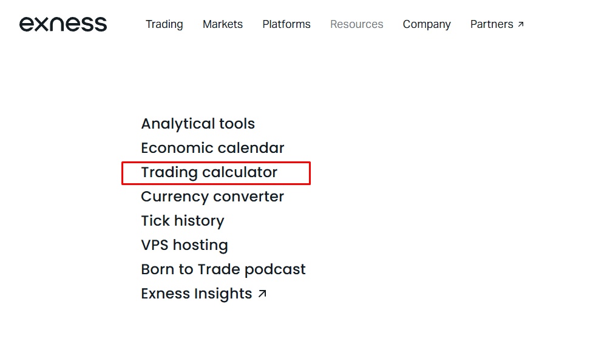
Task: Click the word 'podcast' in the Resources list
Action: tap(276, 269)
